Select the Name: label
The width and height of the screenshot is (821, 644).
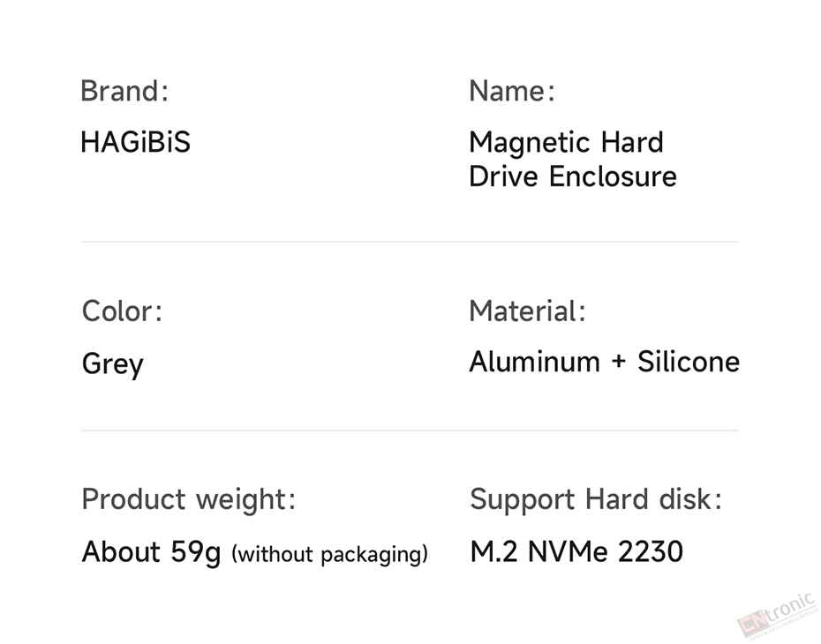coord(511,91)
